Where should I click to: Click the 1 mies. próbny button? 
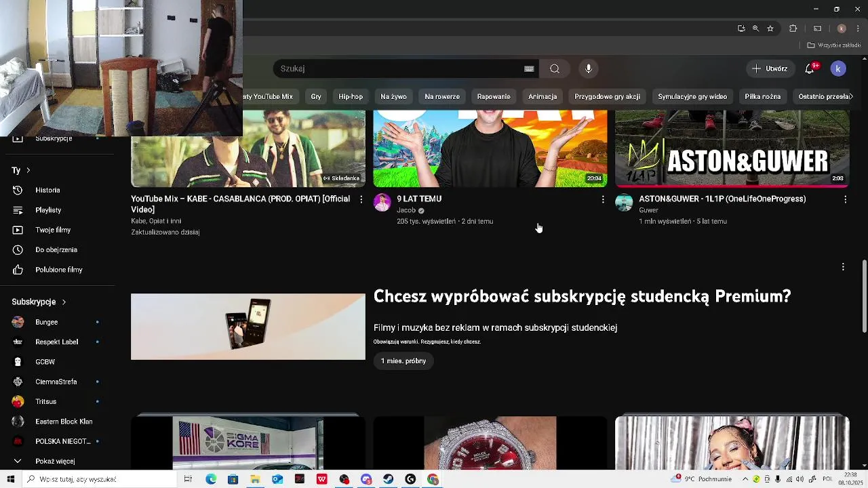click(x=403, y=361)
